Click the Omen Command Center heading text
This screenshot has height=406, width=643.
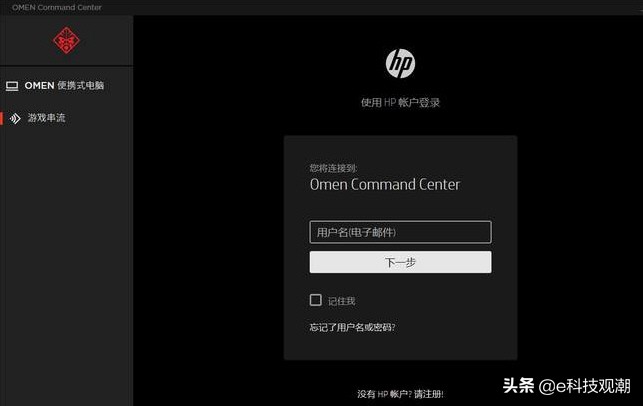385,185
